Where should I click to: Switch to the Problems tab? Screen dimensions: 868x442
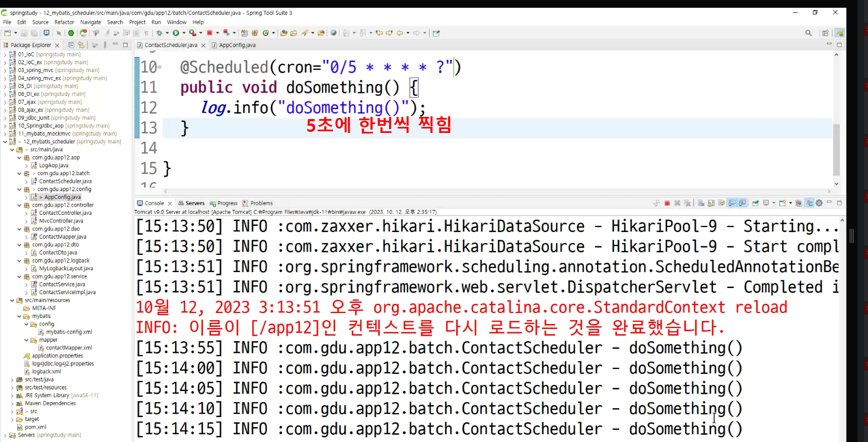click(x=258, y=203)
